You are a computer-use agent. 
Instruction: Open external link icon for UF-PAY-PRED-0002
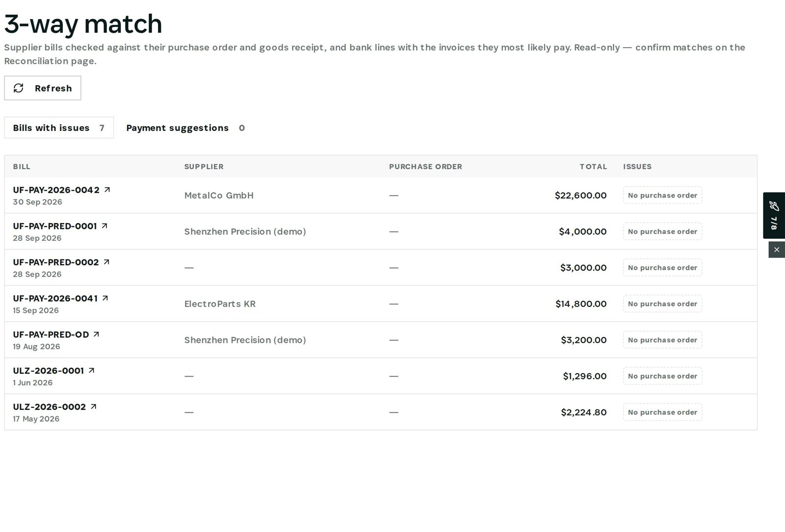coord(106,262)
